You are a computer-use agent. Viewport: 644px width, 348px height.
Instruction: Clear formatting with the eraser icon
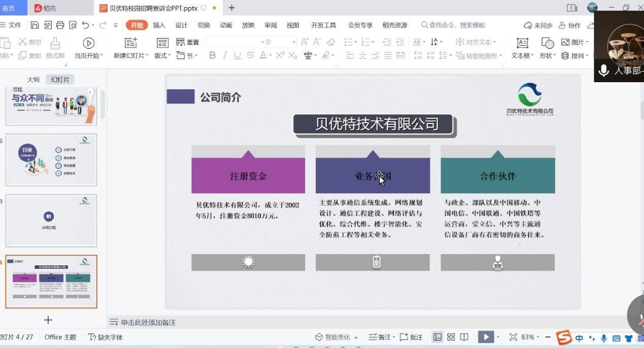click(x=331, y=42)
